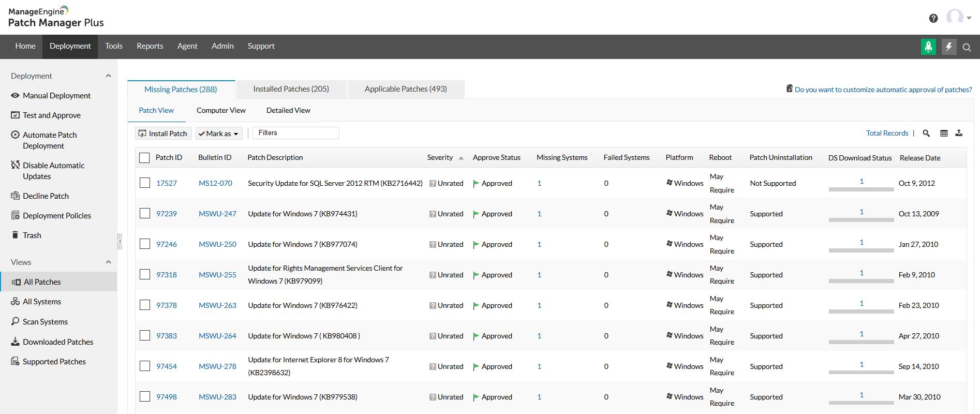Open Trash in the Deployment sidebar
980x414 pixels.
click(x=32, y=235)
